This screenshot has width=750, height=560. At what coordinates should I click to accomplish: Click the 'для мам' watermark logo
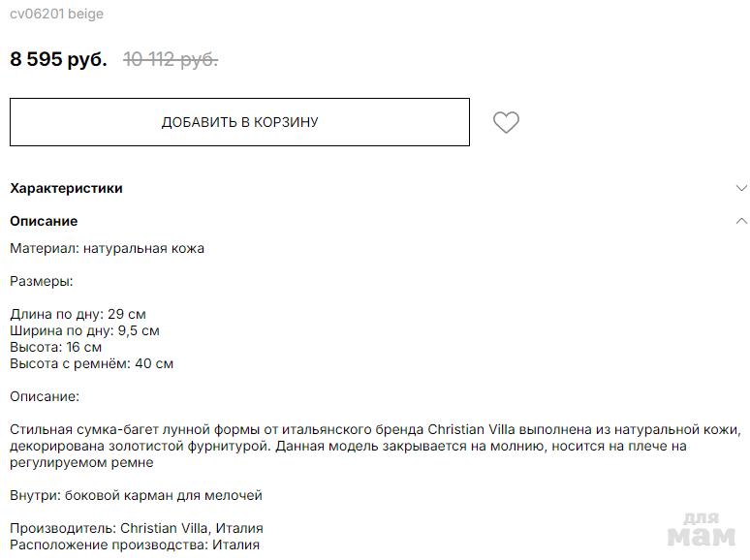(702, 529)
